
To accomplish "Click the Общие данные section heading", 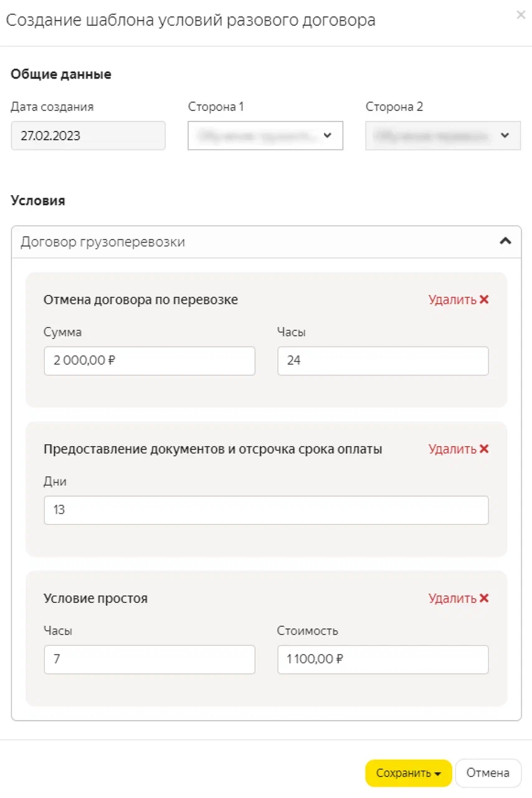I will [61, 74].
